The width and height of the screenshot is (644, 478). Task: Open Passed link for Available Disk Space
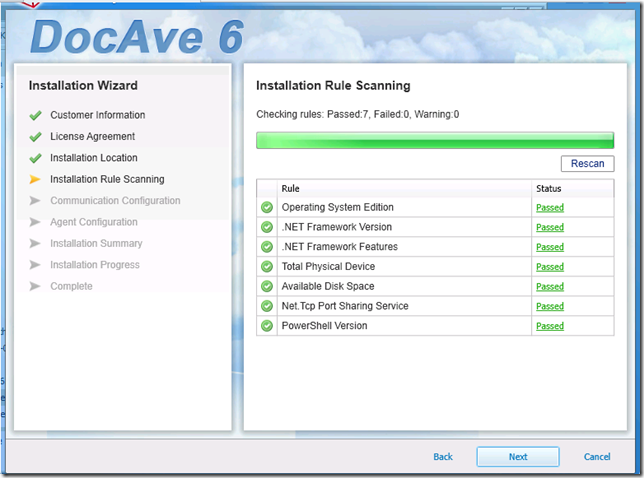pos(550,287)
